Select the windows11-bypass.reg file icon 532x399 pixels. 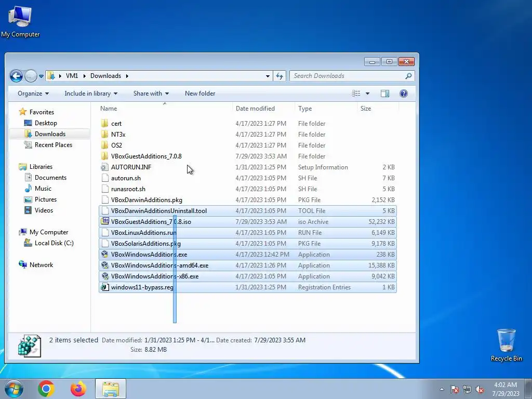click(x=105, y=287)
